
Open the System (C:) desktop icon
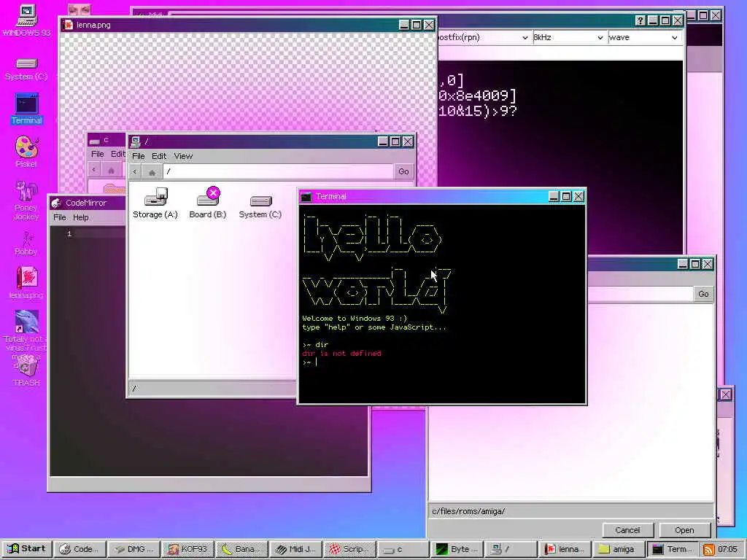click(26, 69)
